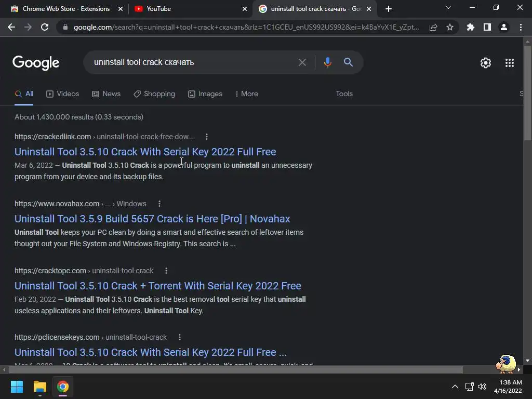The image size is (532, 399).
Task: Open the pclicensekeys Uninstall Tool result
Action: click(151, 352)
